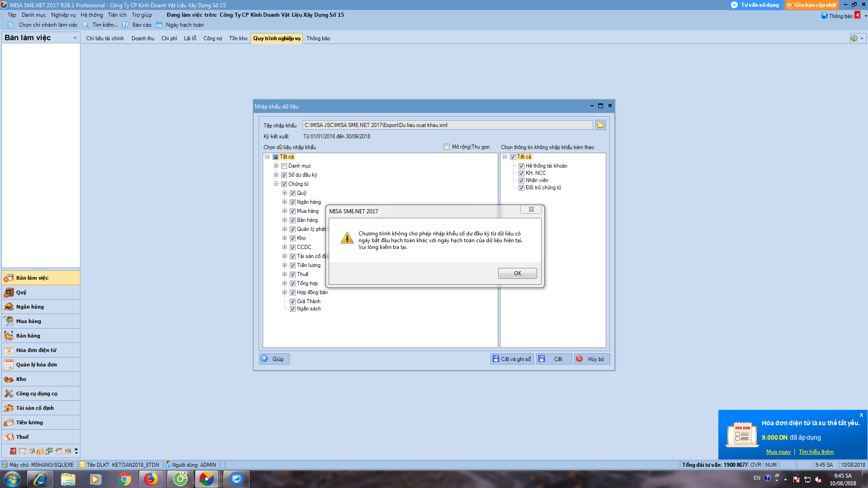Click the Giúp help button
This screenshot has width=868, height=488.
(274, 359)
